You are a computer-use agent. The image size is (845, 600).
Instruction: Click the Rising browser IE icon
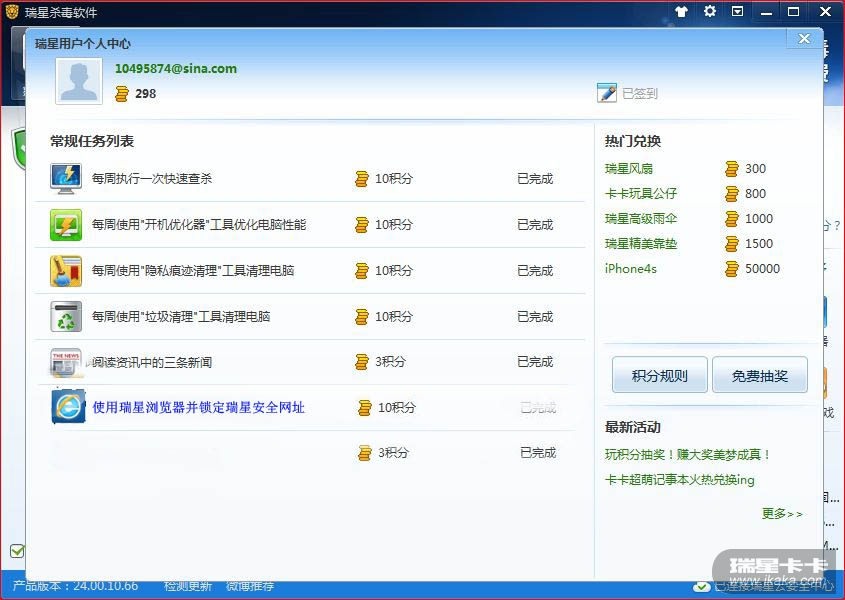coord(68,406)
